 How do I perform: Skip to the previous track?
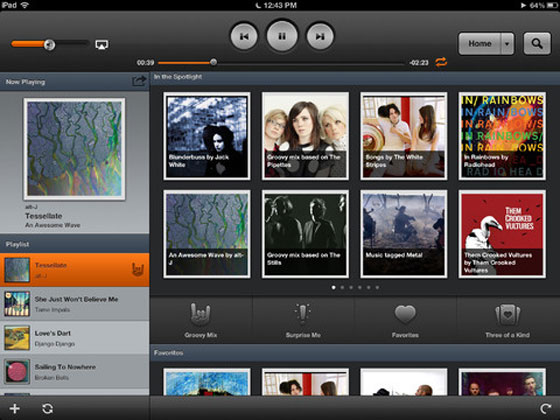coord(244,36)
